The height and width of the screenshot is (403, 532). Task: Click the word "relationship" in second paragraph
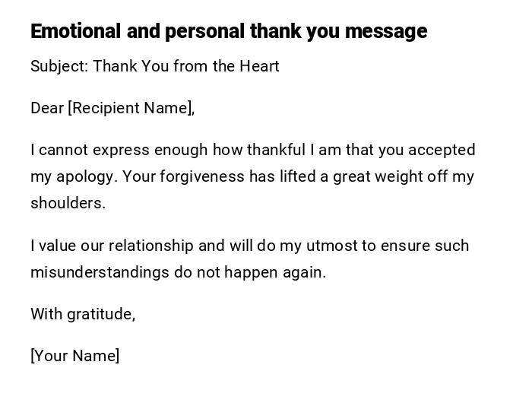pyautogui.click(x=151, y=246)
